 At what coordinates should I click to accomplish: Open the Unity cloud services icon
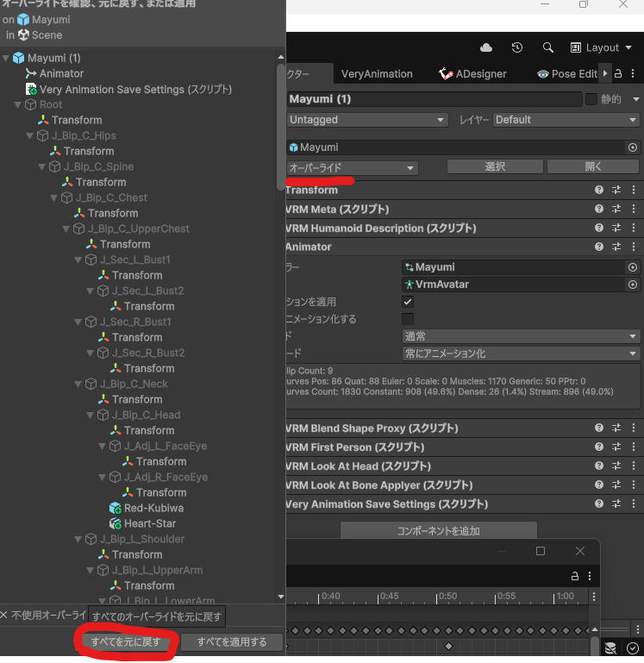486,47
